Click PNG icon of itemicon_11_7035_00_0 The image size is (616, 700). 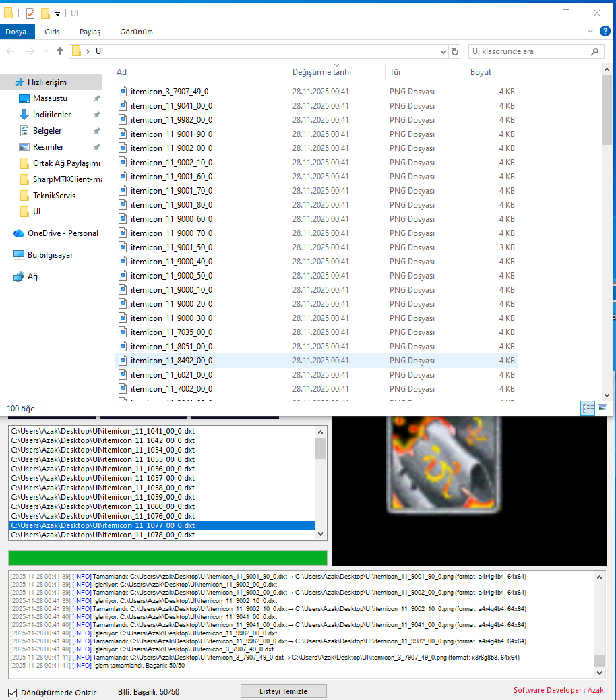[123, 332]
